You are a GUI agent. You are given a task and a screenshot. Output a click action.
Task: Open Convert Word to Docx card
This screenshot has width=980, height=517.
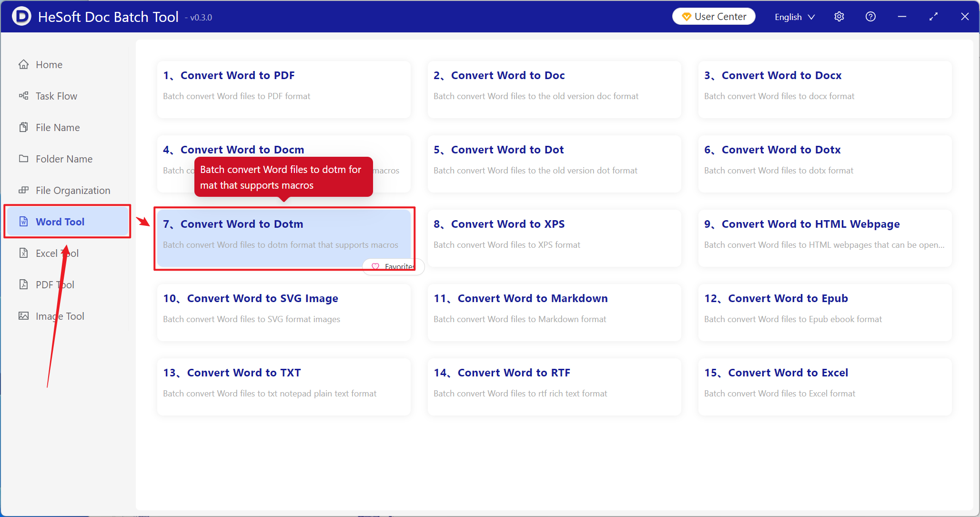pos(825,89)
